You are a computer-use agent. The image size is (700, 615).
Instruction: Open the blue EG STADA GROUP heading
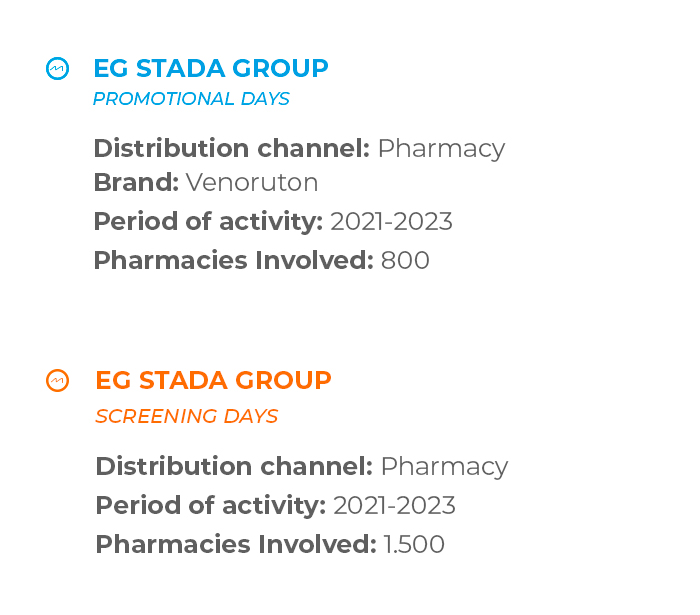211,69
